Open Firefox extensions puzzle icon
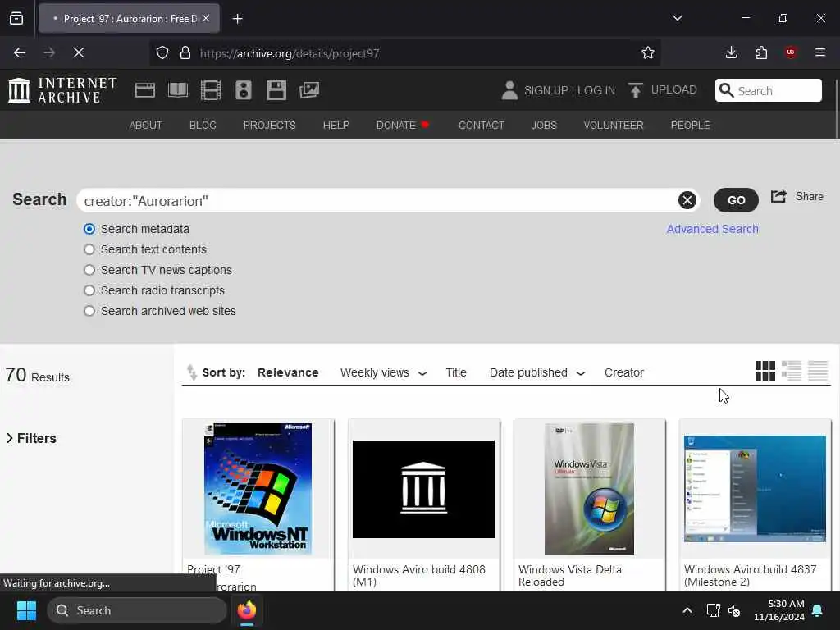This screenshot has width=840, height=630. pos(761,52)
